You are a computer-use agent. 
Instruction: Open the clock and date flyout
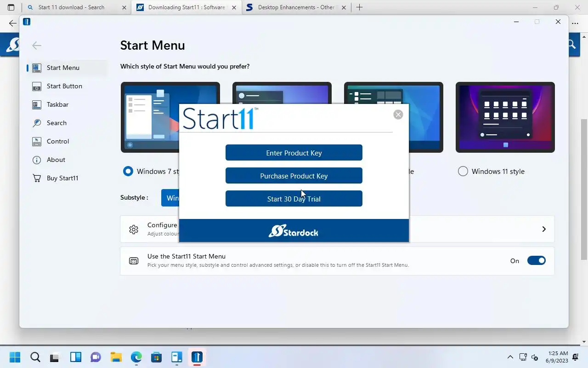tap(557, 357)
